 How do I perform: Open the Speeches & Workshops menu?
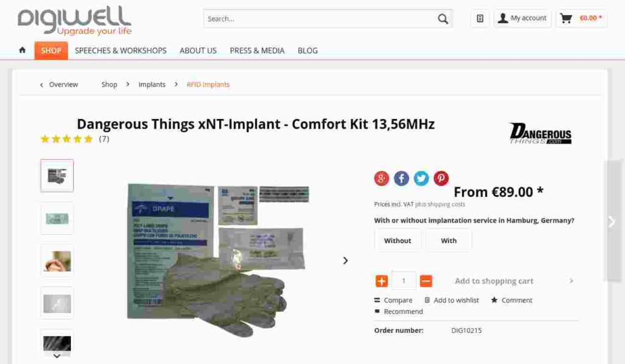point(121,51)
